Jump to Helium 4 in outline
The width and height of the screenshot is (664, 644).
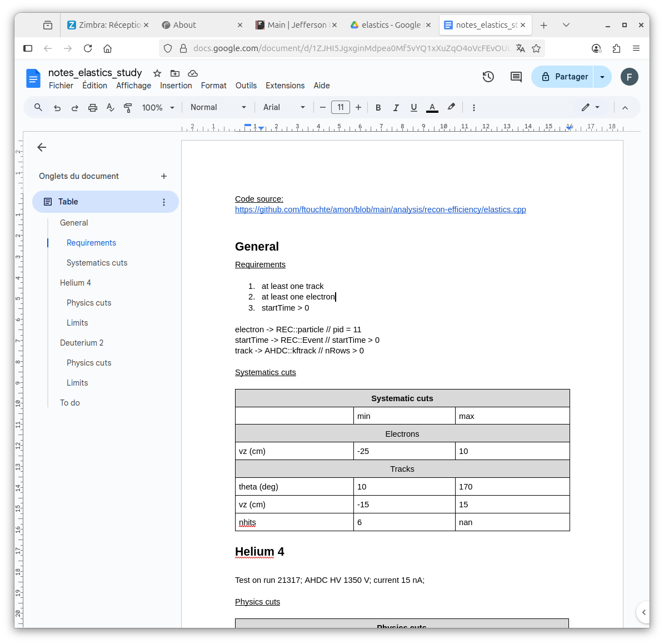pyautogui.click(x=76, y=283)
